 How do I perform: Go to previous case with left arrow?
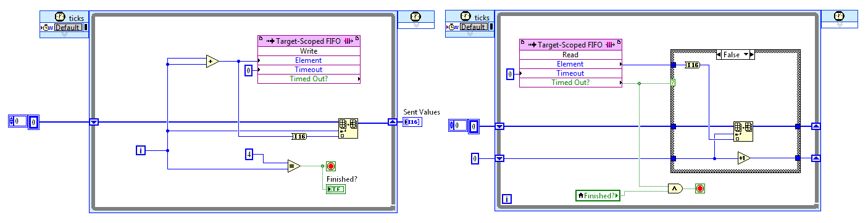point(719,55)
